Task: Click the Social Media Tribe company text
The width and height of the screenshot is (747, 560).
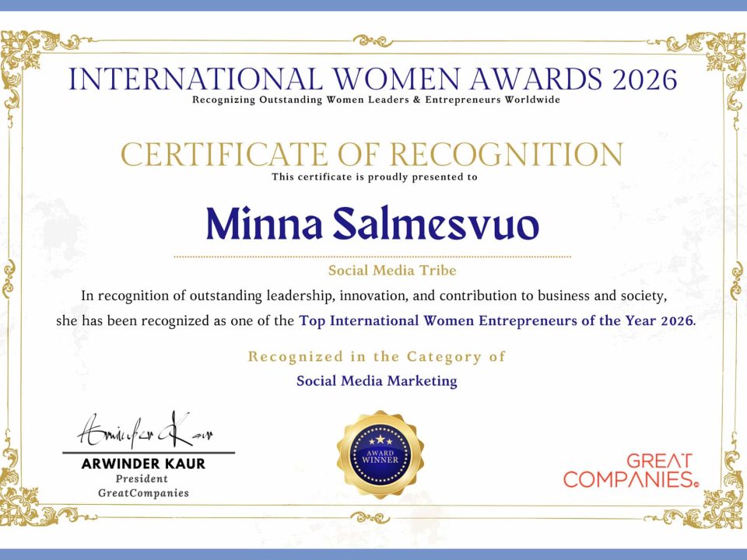Action: click(381, 271)
